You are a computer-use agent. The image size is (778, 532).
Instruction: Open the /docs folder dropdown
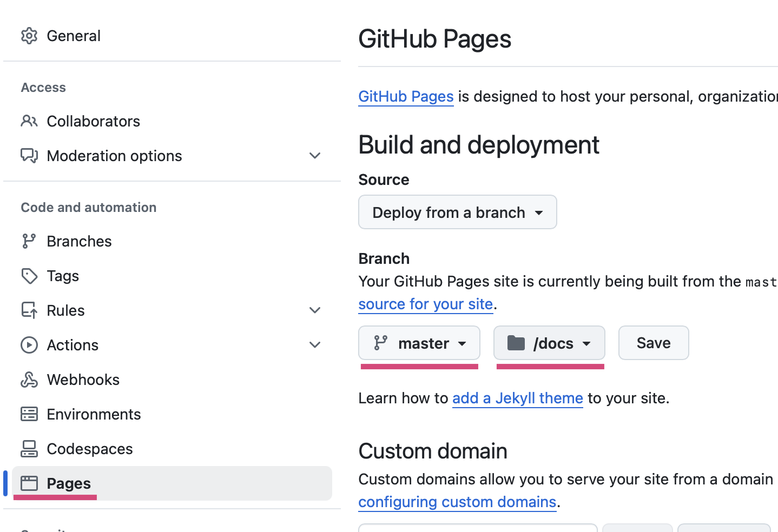coord(549,343)
